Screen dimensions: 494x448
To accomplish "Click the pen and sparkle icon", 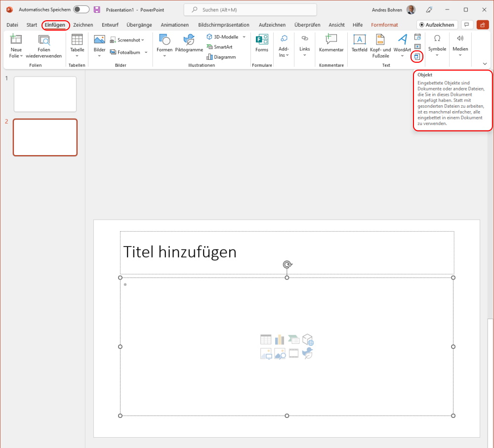I will pyautogui.click(x=429, y=10).
